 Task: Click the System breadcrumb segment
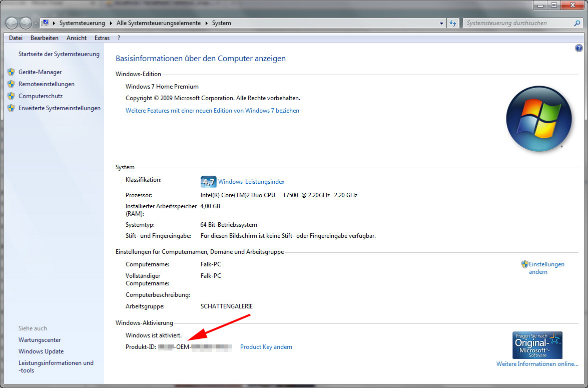[x=222, y=23]
